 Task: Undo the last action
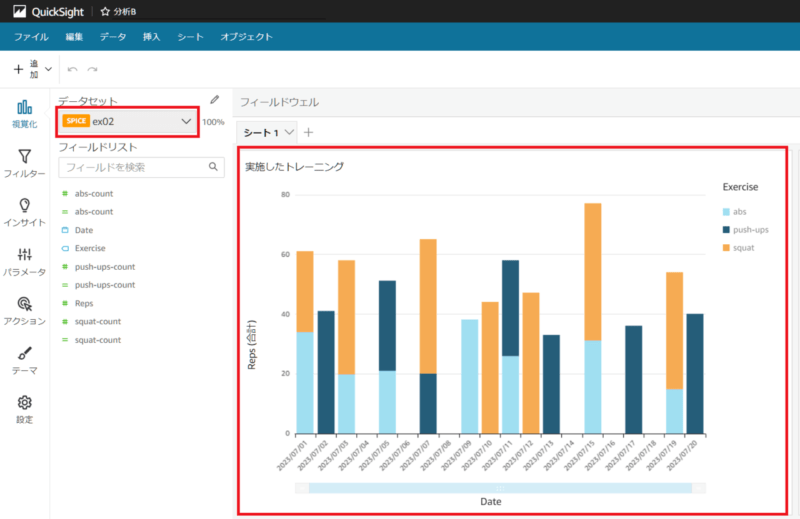tap(72, 69)
